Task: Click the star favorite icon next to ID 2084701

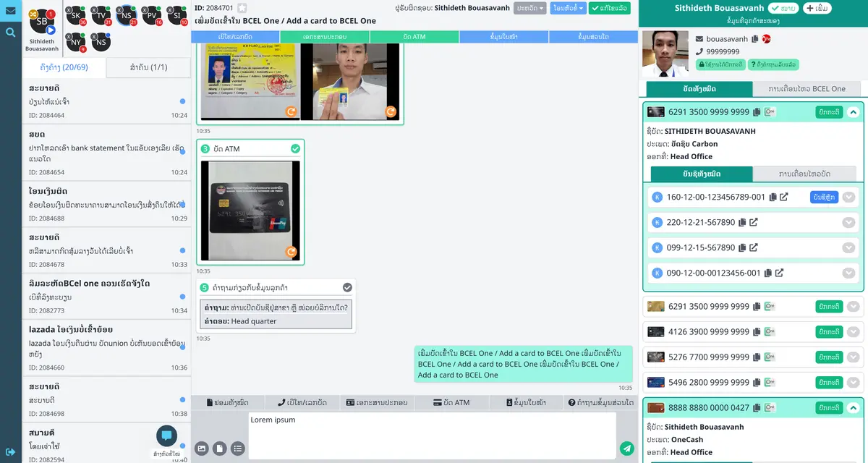Action: point(242,7)
